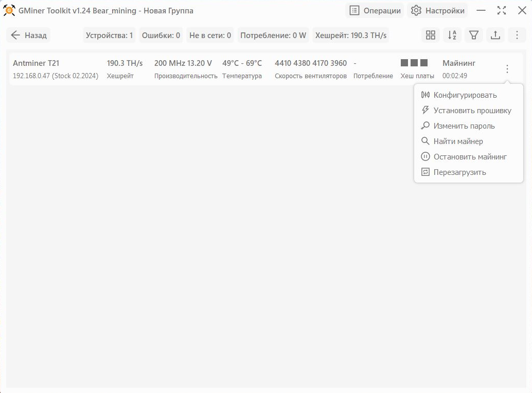Viewport: 532px width, 393px height.
Task: Click the Не в сети: 0 counter
Action: click(x=210, y=35)
